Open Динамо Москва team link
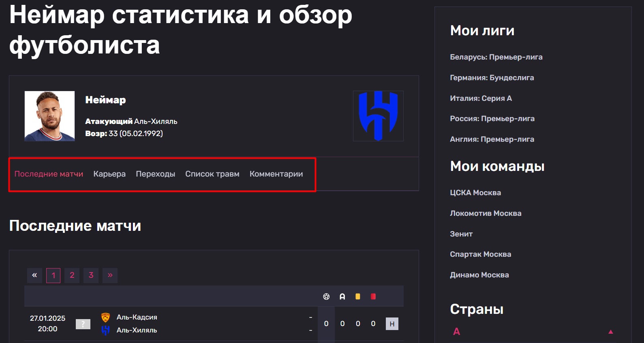Viewport: 644px width, 343px height. [479, 275]
